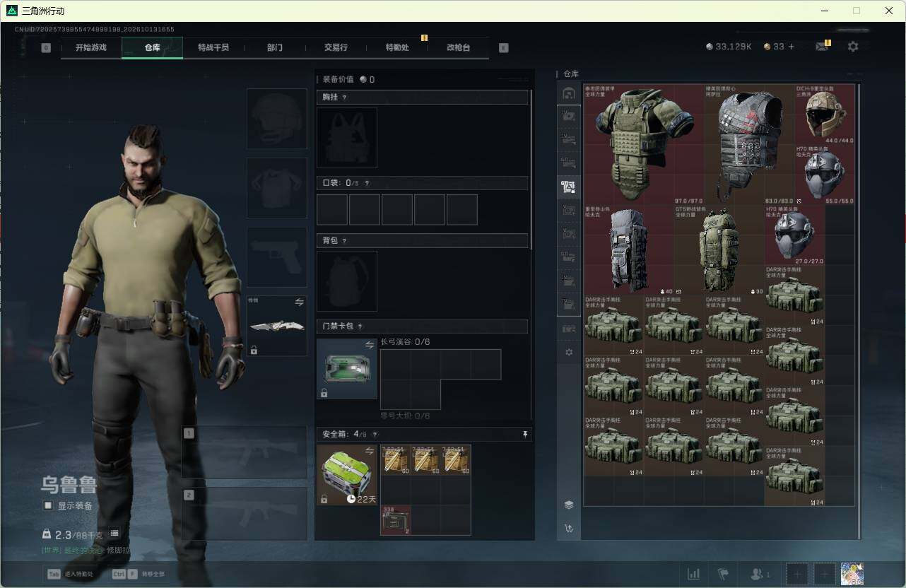Click the help question mark beside 口袋
Image resolution: width=906 pixels, height=588 pixels.
[366, 183]
